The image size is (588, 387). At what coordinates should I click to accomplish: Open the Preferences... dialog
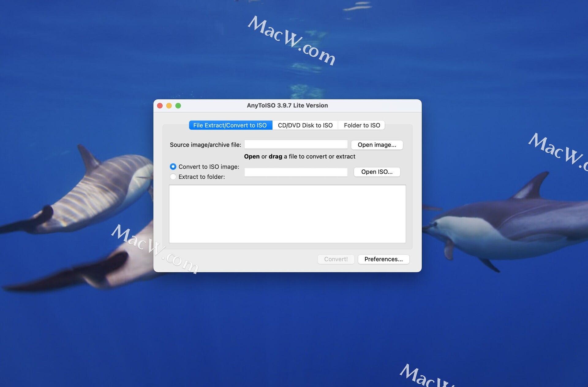click(x=383, y=259)
